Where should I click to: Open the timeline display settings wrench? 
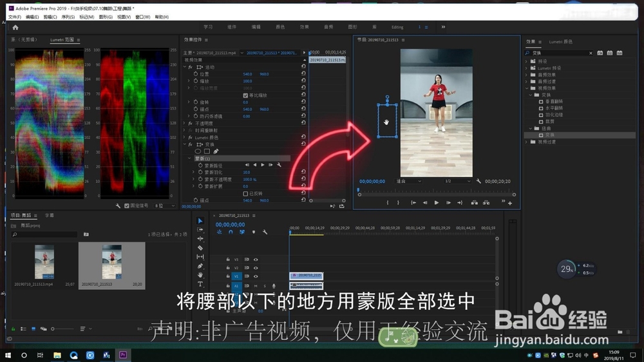coord(265,232)
